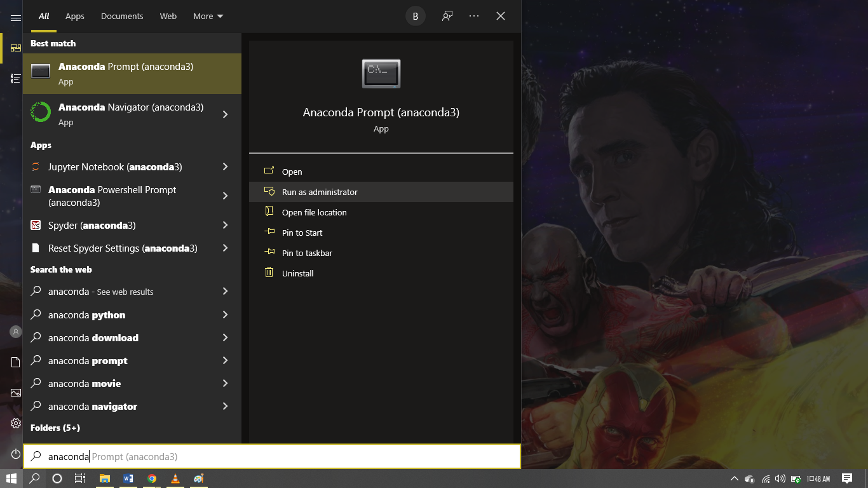The width and height of the screenshot is (868, 488).
Task: Open Microsoft Word from taskbar
Action: point(128,478)
